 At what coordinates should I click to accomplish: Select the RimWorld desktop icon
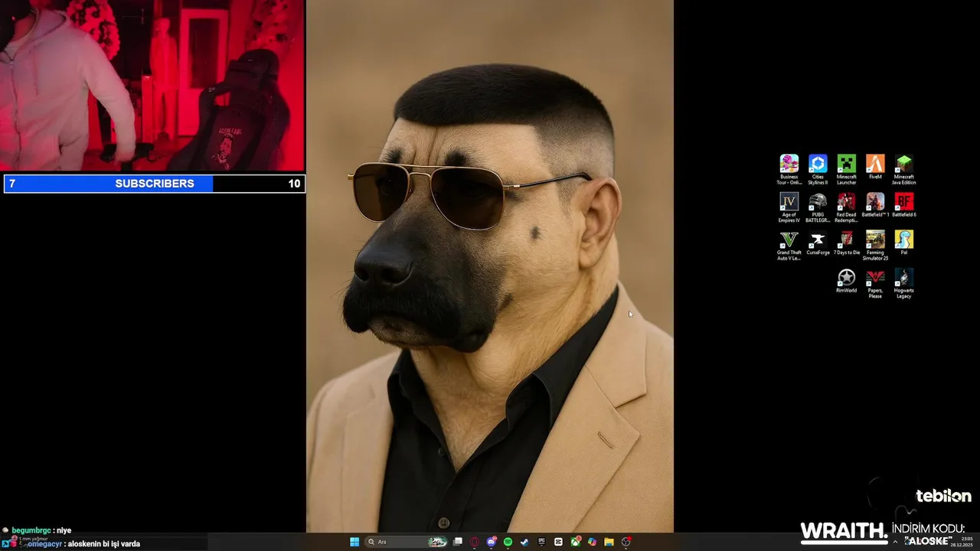(846, 281)
